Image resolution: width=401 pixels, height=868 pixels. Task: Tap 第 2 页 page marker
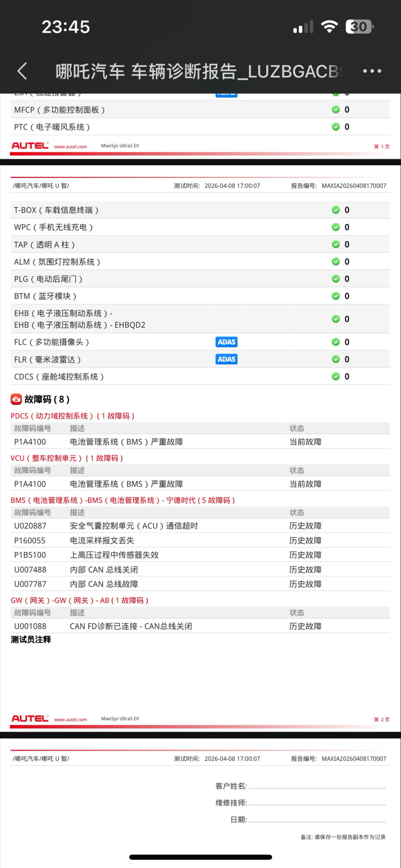(x=382, y=719)
